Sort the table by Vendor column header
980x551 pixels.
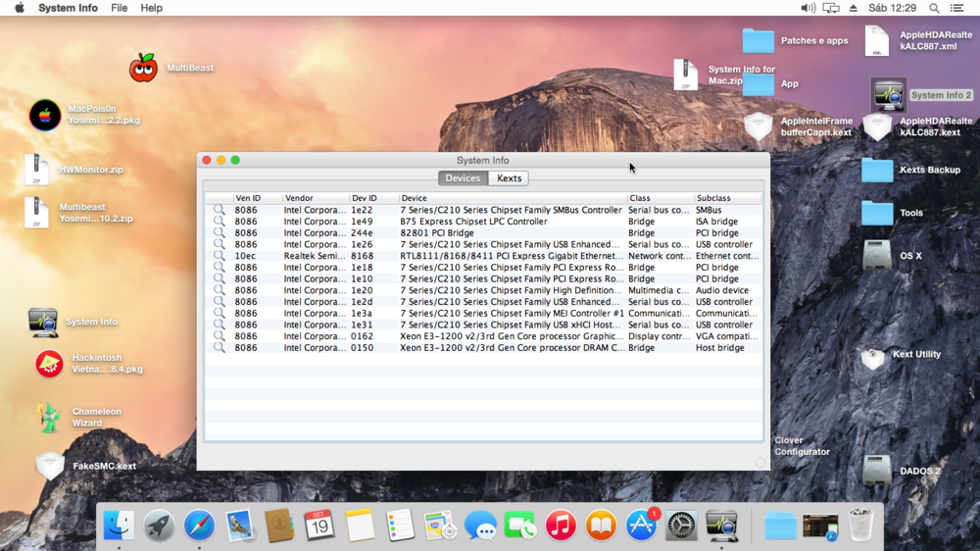tap(315, 198)
